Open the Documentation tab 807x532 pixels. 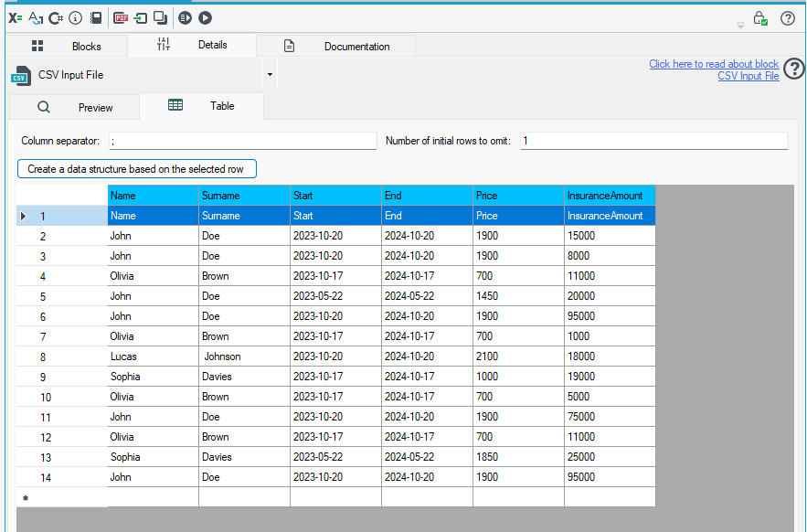pos(336,47)
